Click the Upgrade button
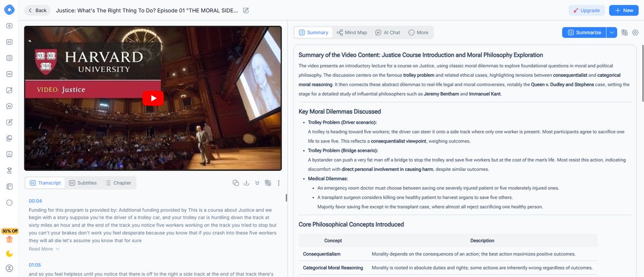 587,10
